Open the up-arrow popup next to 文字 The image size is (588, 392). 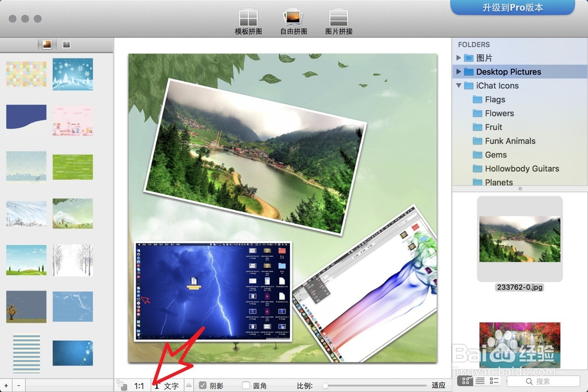coord(189,386)
